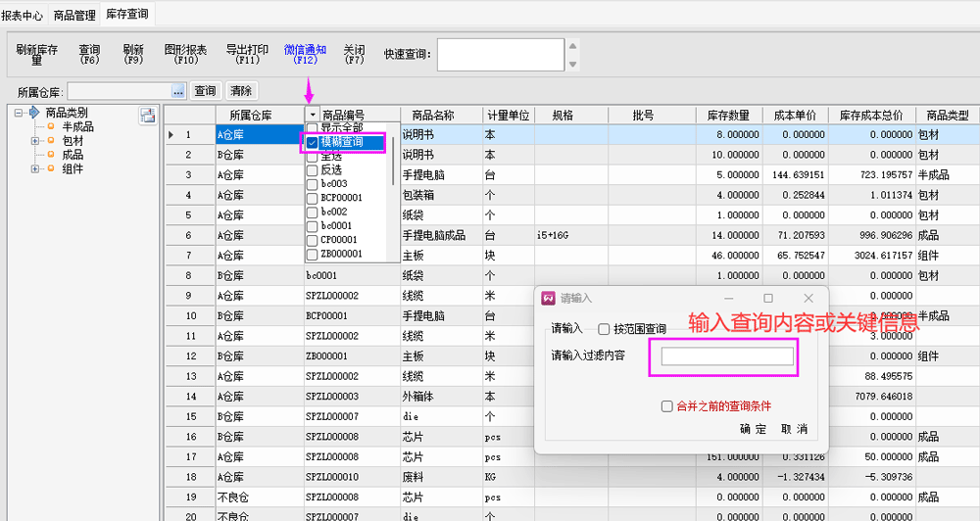Screen dimensions: 980x521
Task: Click the 请输入过滤内容 text field
Action: (726, 356)
